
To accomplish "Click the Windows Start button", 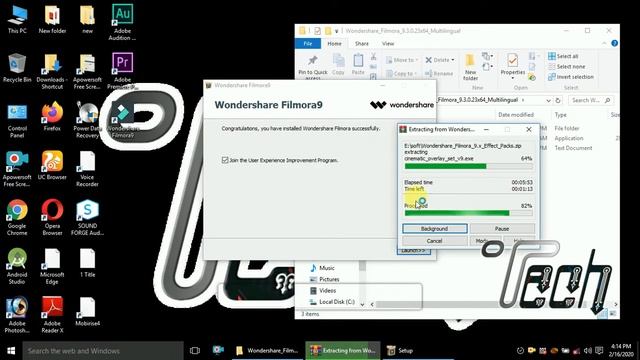I will point(11,351).
